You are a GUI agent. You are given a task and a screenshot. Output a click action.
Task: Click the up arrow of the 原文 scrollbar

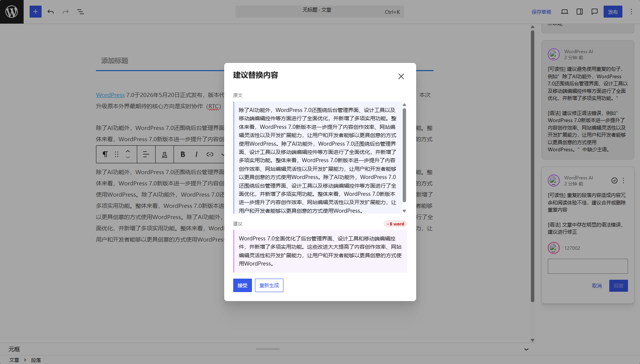(x=404, y=105)
